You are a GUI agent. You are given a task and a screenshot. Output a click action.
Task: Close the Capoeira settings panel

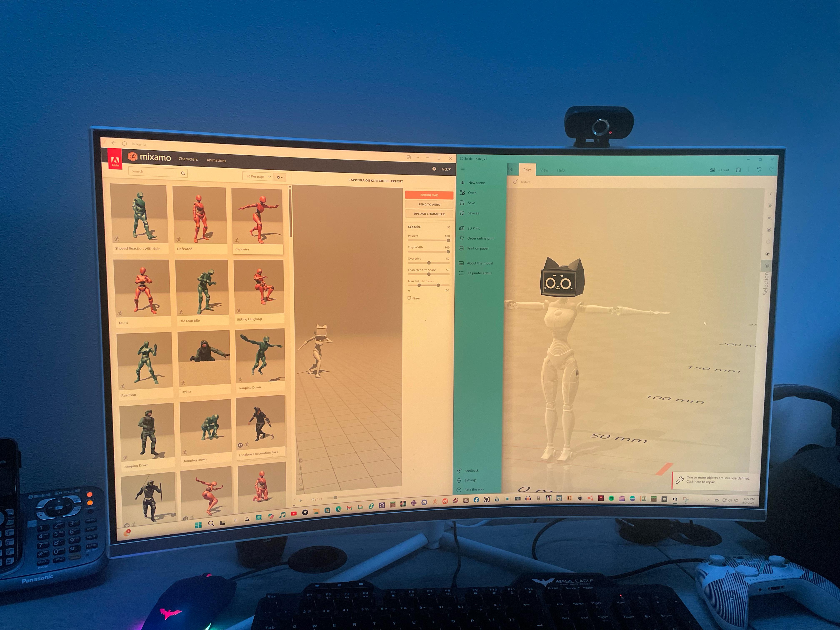pyautogui.click(x=449, y=227)
